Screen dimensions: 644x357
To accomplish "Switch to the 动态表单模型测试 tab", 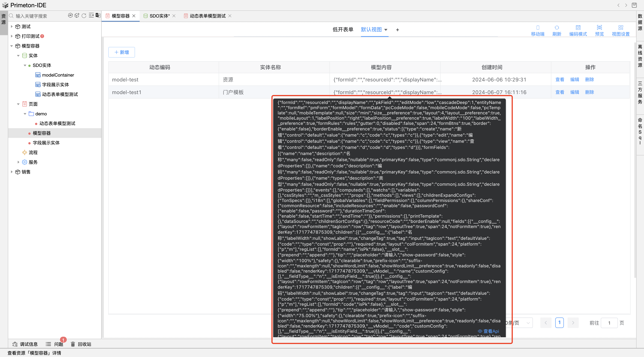I will coord(207,16).
